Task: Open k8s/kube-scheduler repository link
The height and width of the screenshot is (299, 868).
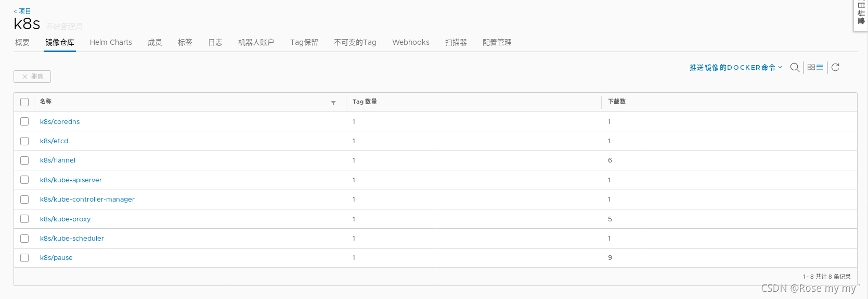Action: [72, 239]
